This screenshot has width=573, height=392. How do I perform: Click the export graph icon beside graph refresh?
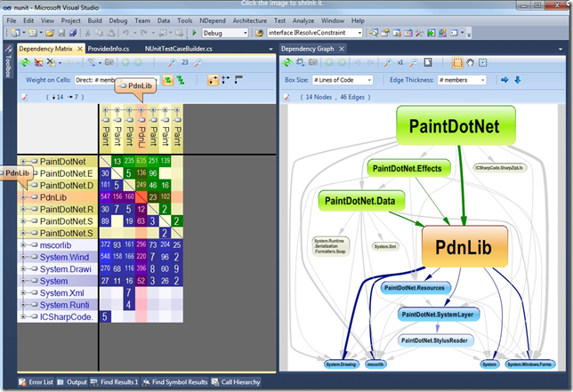click(301, 62)
